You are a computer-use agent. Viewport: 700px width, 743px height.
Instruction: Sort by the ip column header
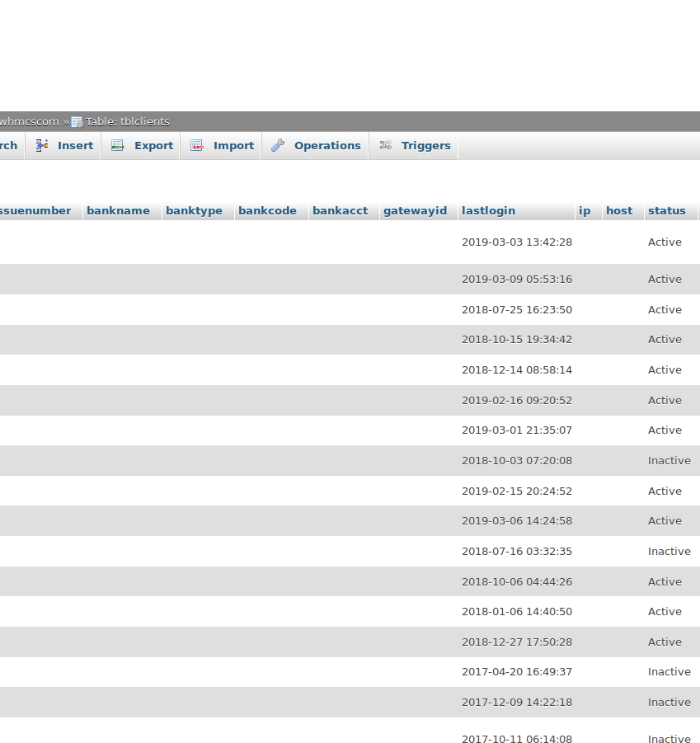click(585, 211)
